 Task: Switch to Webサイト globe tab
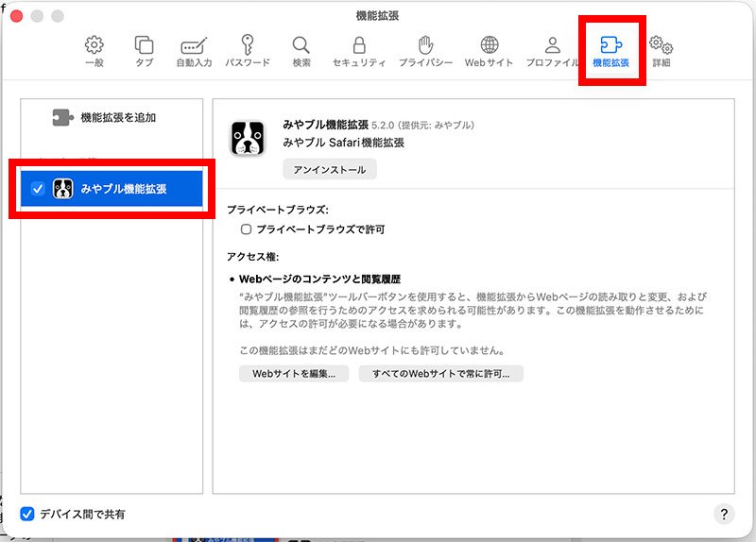[x=489, y=51]
